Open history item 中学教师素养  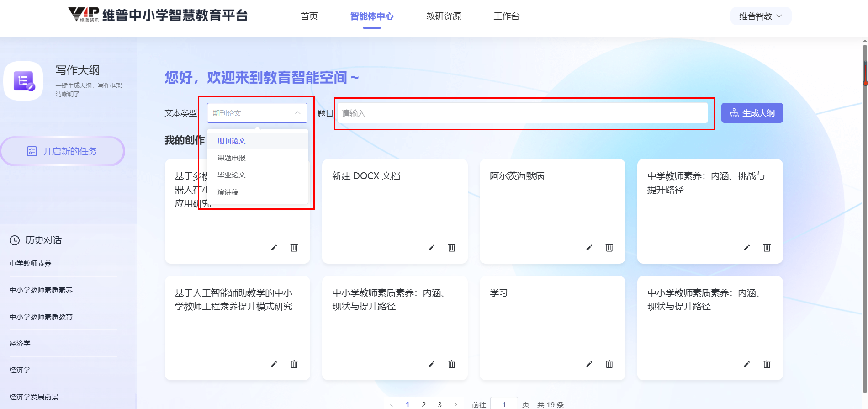pos(31,264)
